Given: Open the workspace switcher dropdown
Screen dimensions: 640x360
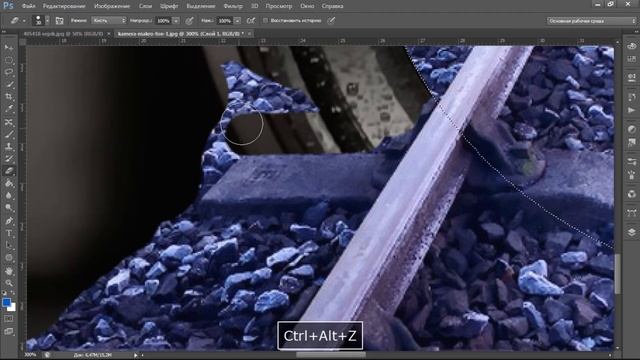Looking at the screenshot, I should click(x=591, y=21).
